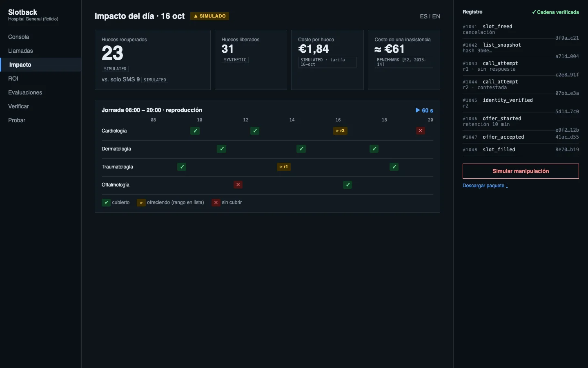Select the r1 offering marker in Traumatología
Image resolution: width=588 pixels, height=368 pixels.
[284, 167]
